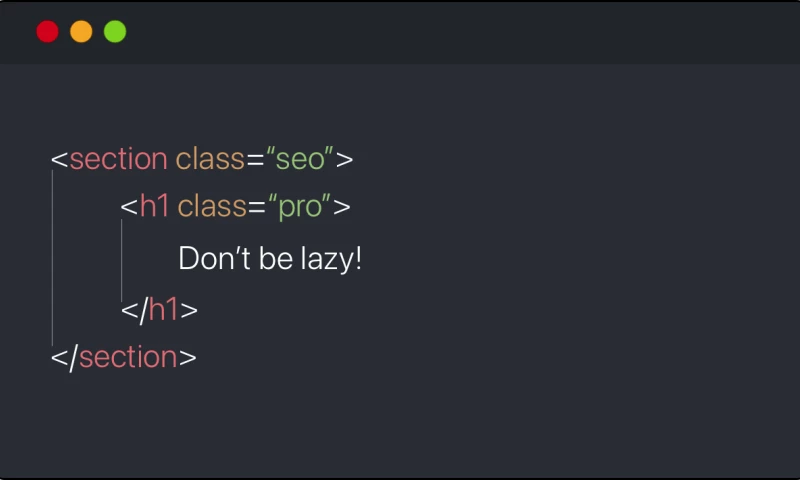Click the empty window title bar
Viewport: 800px width, 480px height.
tap(450, 32)
